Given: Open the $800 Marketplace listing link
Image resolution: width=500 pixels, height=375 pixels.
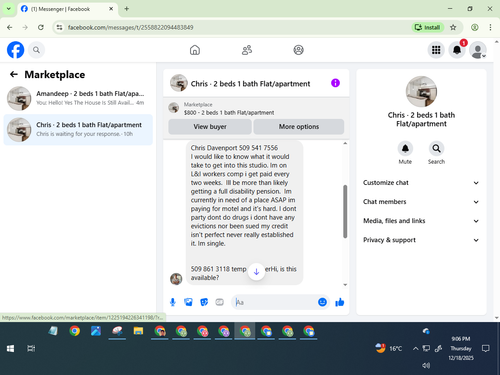Looking at the screenshot, I should click(x=229, y=113).
